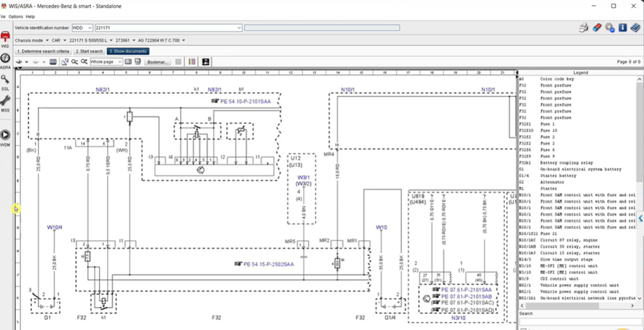Viewport: 644px width, 330px height.
Task: Expand the 273961 engine dropdown
Action: tap(133, 40)
